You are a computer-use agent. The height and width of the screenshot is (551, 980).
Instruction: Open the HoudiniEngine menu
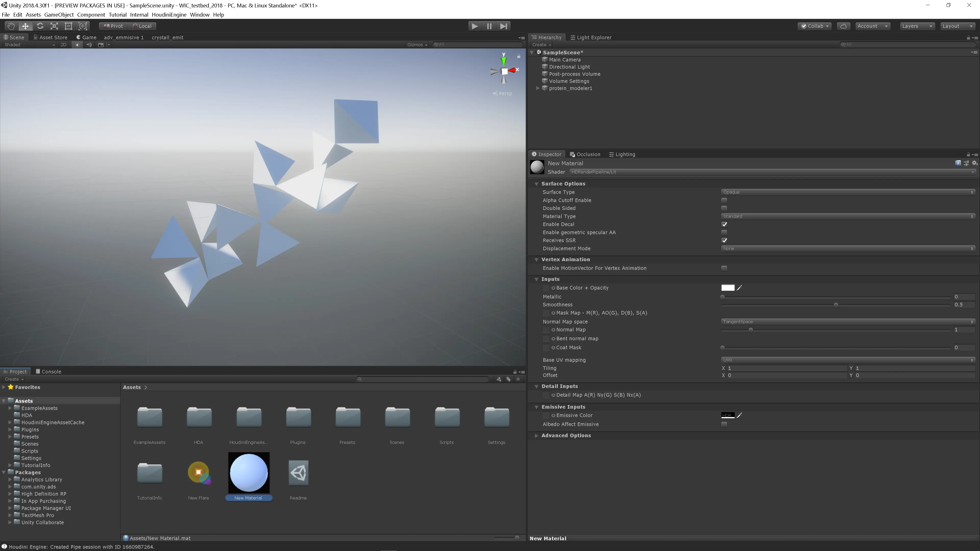coord(169,15)
